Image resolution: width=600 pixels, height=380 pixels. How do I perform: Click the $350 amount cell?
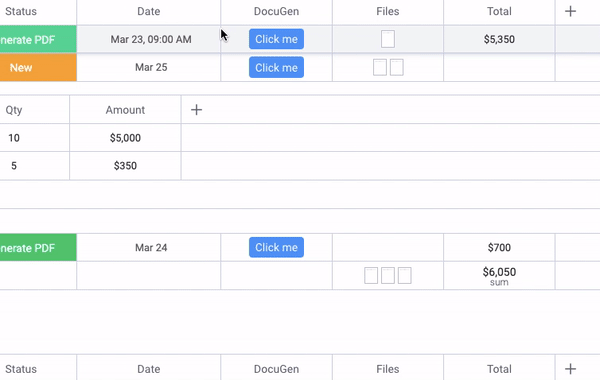pyautogui.click(x=125, y=166)
